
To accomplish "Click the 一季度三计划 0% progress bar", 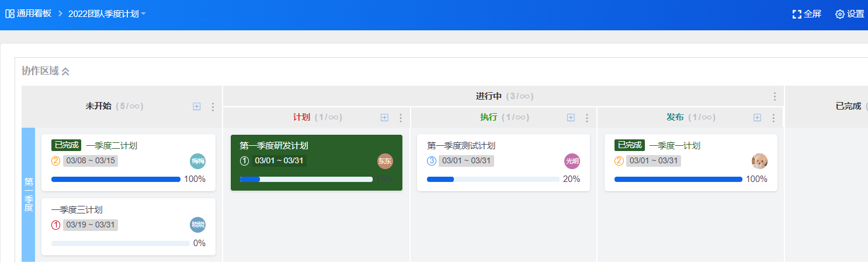I will (x=120, y=243).
